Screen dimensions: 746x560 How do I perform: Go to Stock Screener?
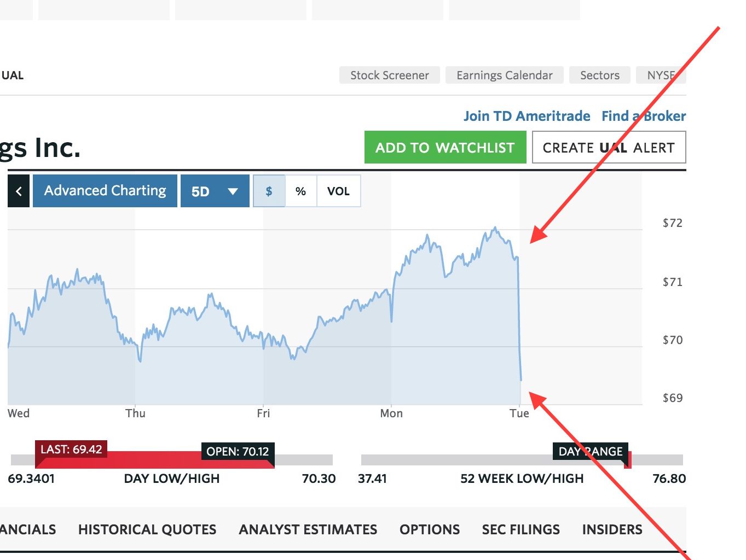pos(389,75)
